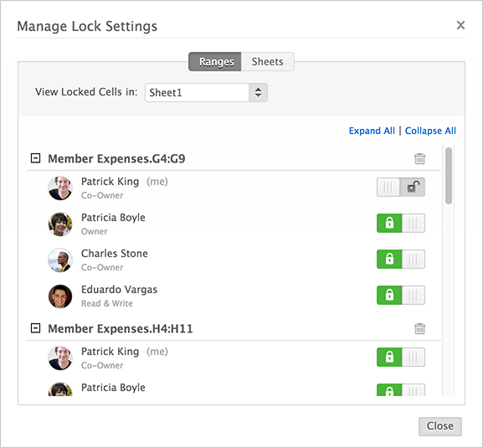Click the Close button
483x448 pixels.
point(439,426)
